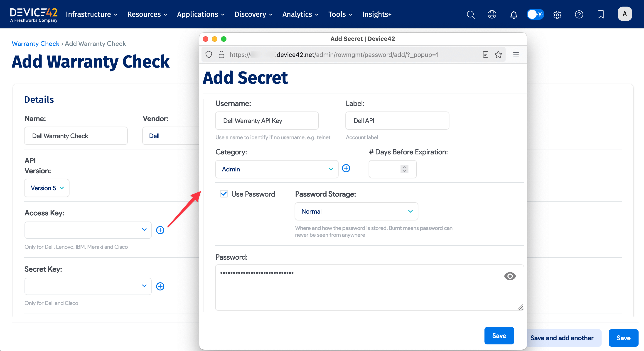
Task: Open the API Version dropdown showing Version 5
Action: pos(47,188)
